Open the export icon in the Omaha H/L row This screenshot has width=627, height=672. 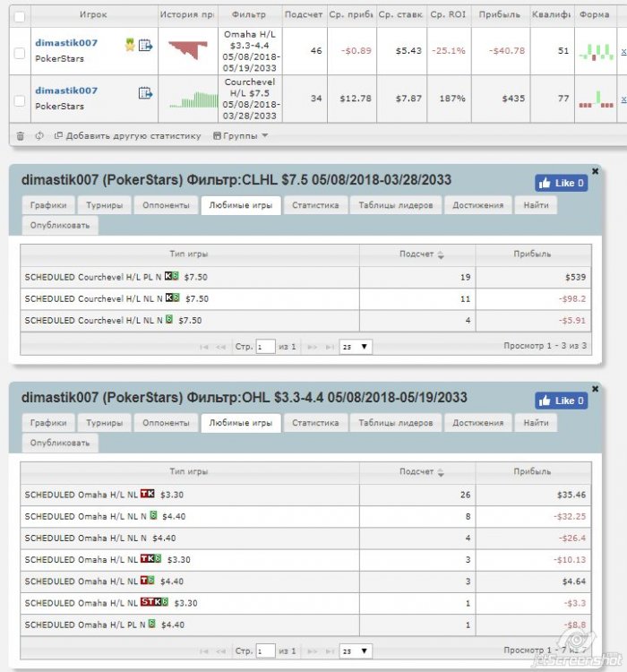pos(145,45)
